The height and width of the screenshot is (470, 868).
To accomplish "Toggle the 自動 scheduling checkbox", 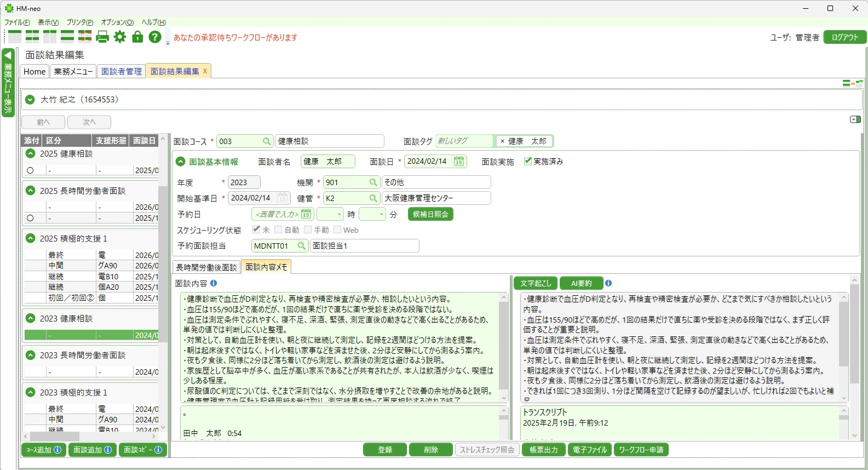I will click(278, 230).
